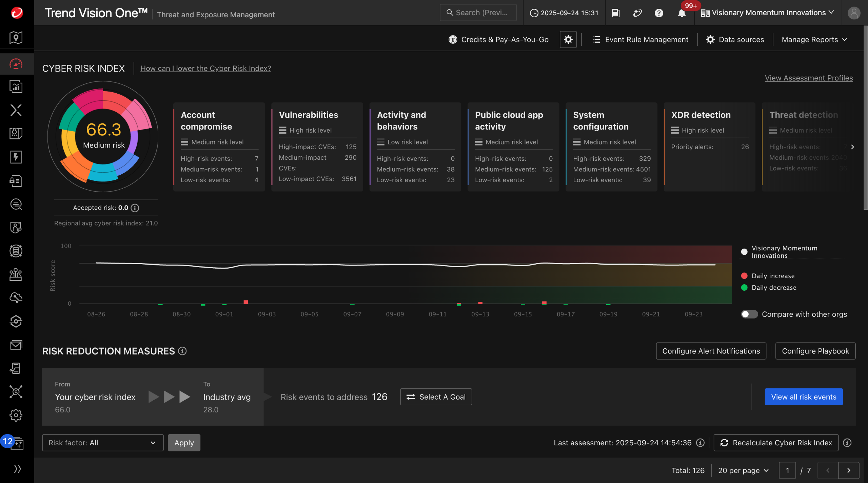Click the settings gear button beside Credits
868x483 pixels.
(x=568, y=40)
